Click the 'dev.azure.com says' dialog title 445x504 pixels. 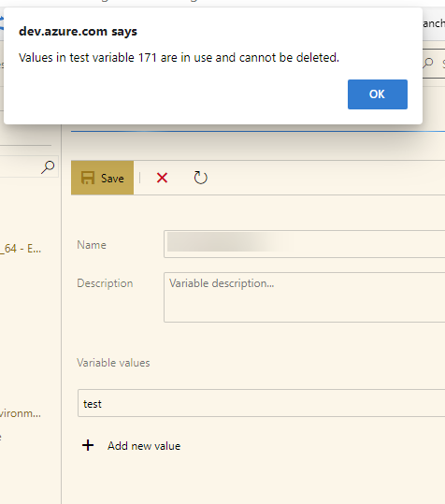(79, 31)
